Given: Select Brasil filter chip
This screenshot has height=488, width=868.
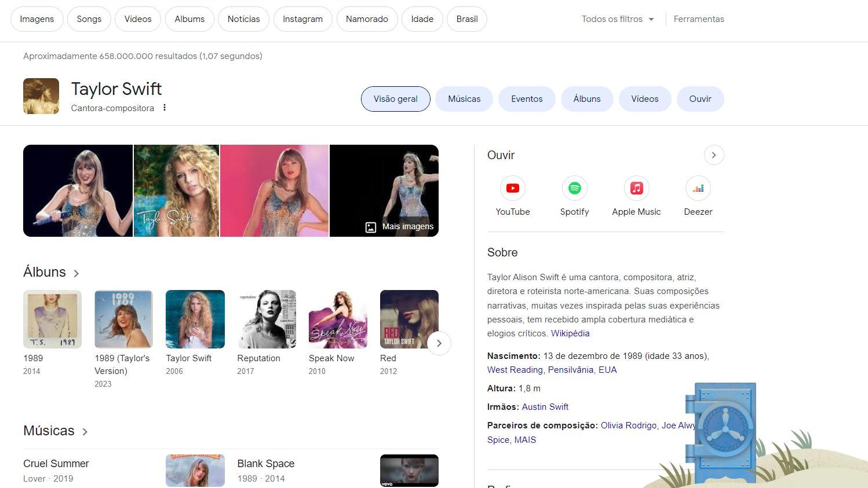Looking at the screenshot, I should pos(467,19).
